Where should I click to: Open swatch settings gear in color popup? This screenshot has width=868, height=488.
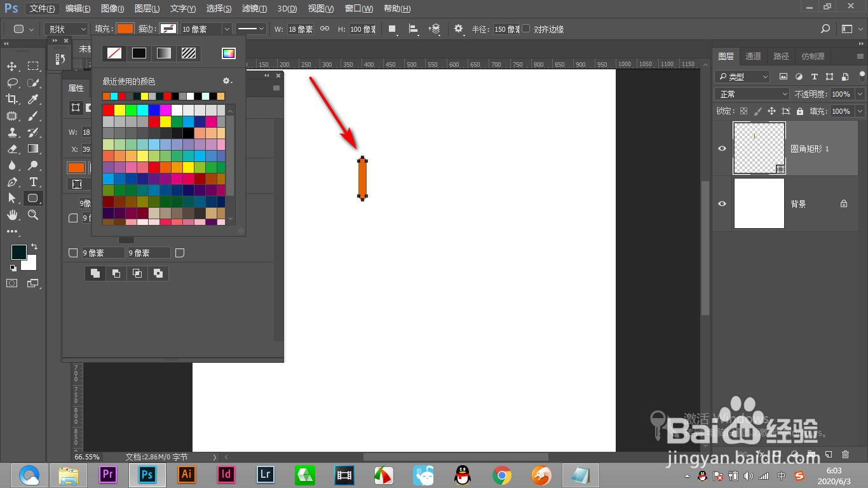pyautogui.click(x=227, y=81)
